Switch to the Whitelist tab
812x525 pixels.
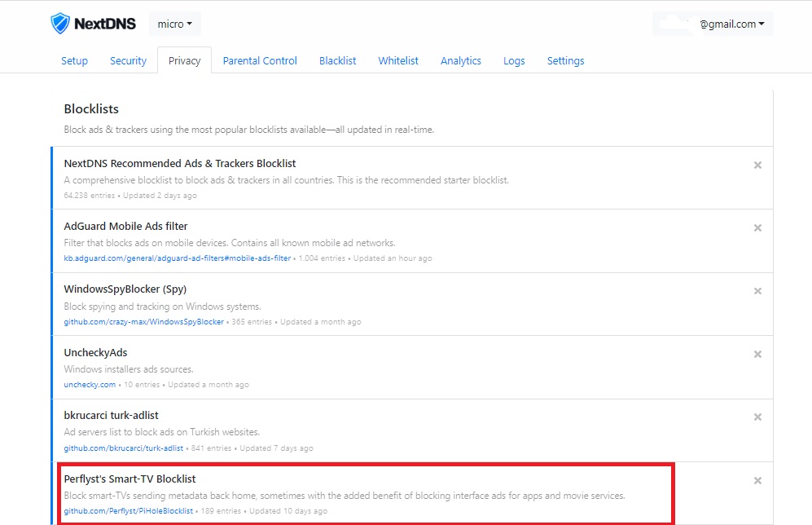pos(398,60)
